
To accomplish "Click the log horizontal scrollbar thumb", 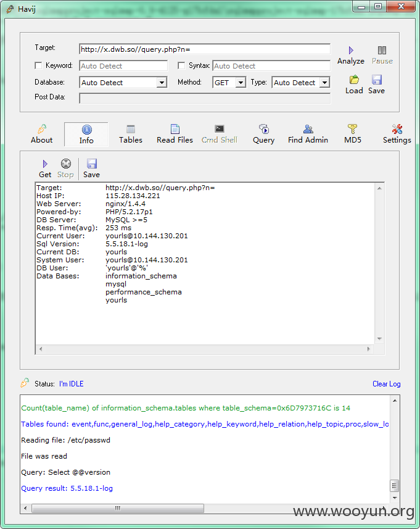I will click(x=118, y=508).
